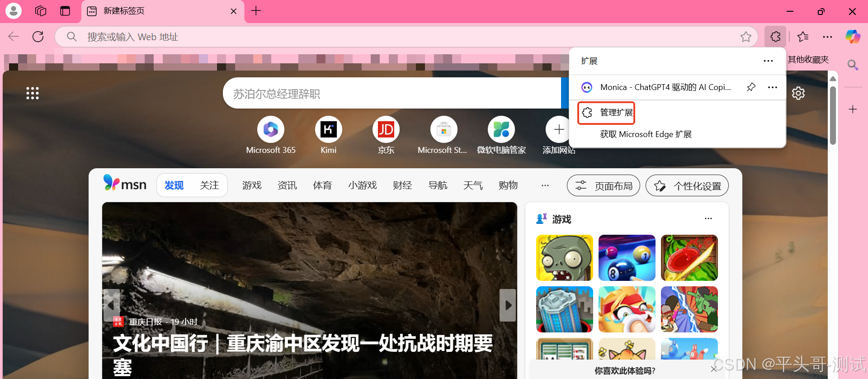
Task: Open the browser profile avatar
Action: point(14,11)
